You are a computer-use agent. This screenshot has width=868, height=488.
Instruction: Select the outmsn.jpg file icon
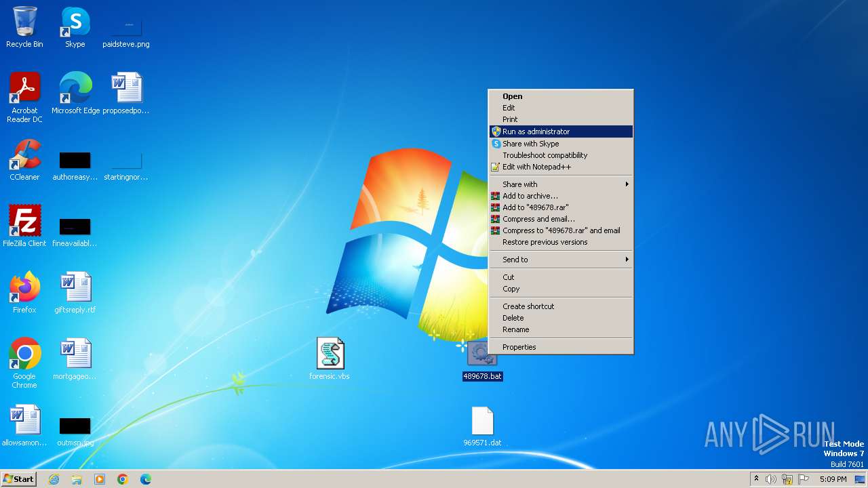(75, 430)
